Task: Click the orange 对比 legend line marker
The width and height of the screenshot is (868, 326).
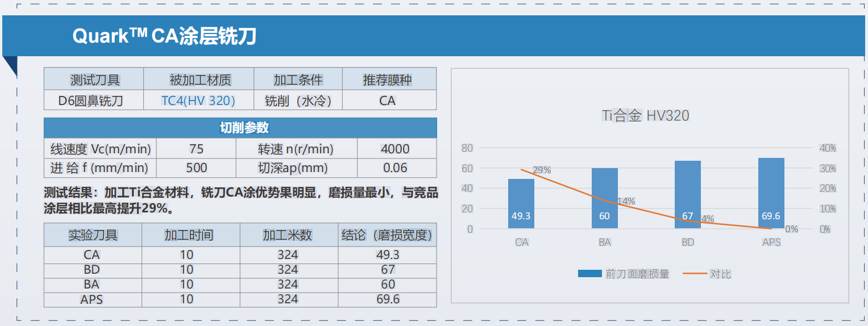Action: (x=693, y=274)
